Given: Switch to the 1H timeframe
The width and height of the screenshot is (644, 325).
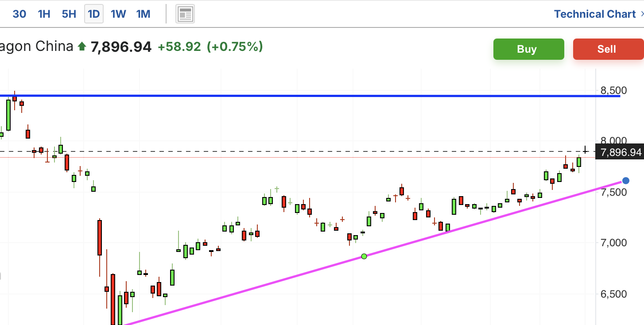Looking at the screenshot, I should (44, 14).
